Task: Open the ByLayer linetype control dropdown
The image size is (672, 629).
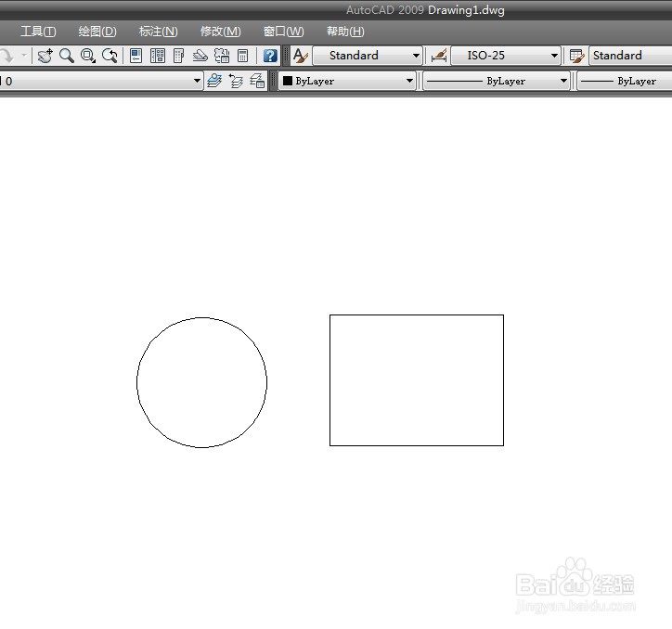Action: coord(497,81)
